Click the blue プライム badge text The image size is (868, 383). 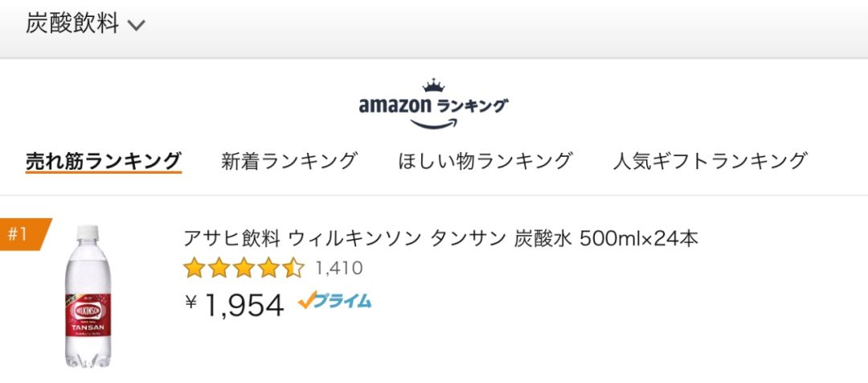click(344, 301)
